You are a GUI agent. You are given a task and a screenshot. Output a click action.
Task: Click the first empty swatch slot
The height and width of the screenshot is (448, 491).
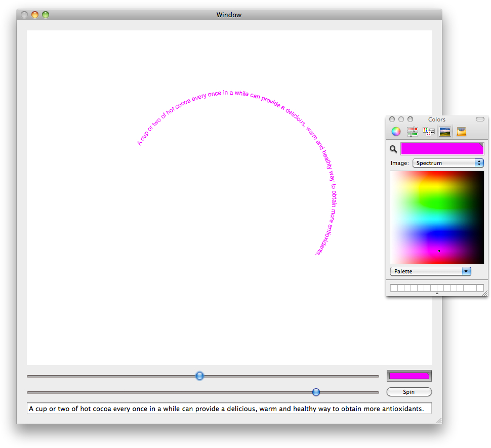click(x=394, y=288)
